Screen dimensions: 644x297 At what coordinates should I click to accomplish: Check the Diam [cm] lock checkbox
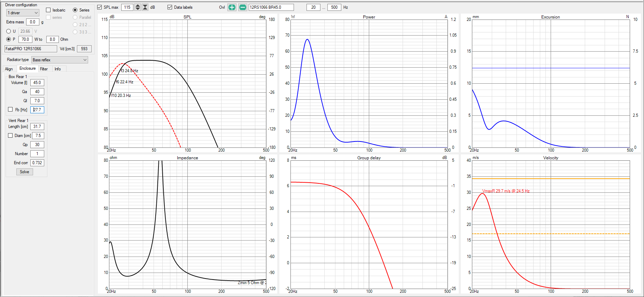point(10,136)
